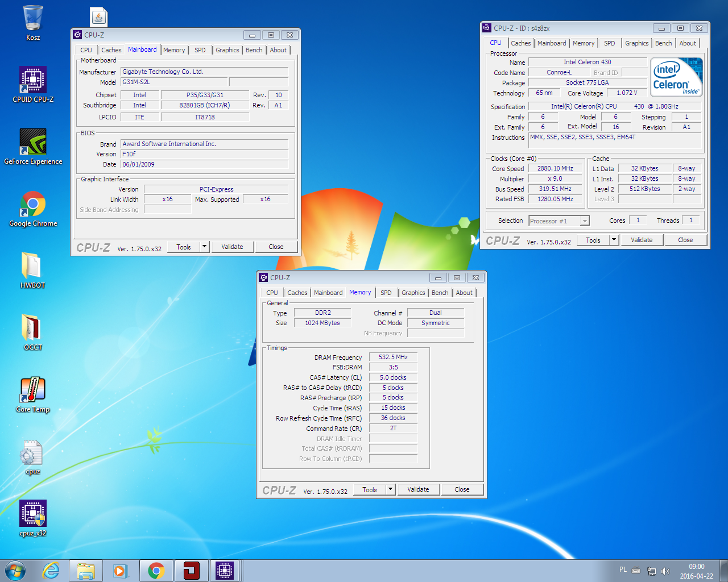This screenshot has height=582, width=728.
Task: Click Tools button in CPU window
Action: 593,240
